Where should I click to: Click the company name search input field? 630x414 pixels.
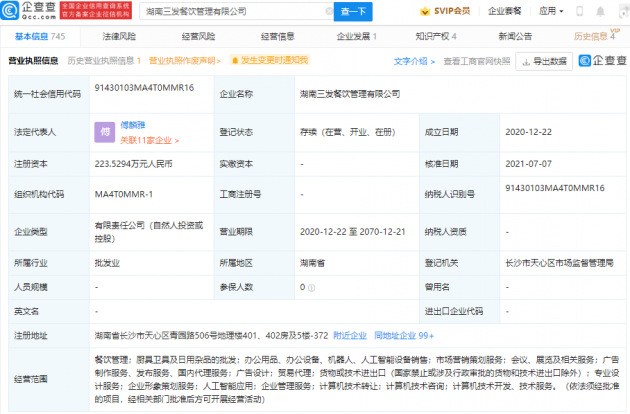tap(230, 12)
